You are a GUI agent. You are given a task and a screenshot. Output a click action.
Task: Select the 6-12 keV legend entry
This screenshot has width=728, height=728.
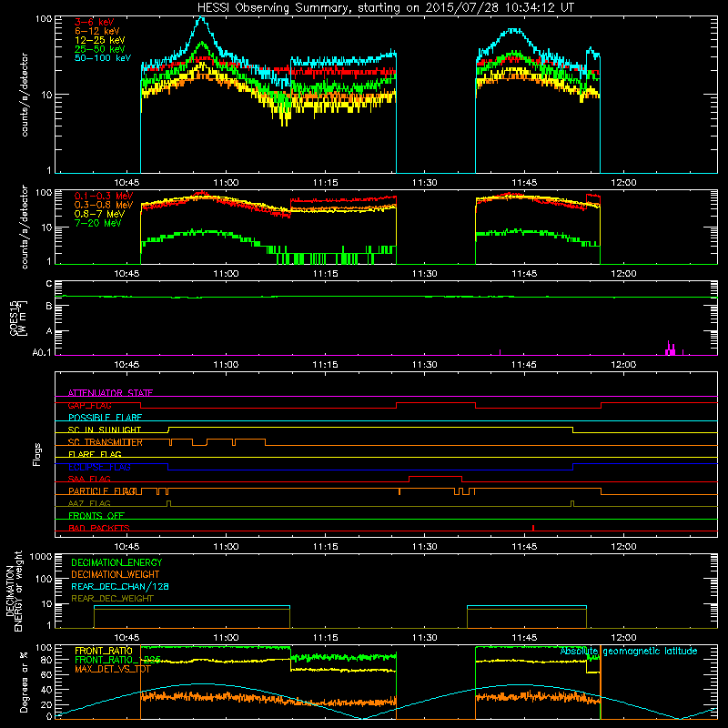[97, 31]
